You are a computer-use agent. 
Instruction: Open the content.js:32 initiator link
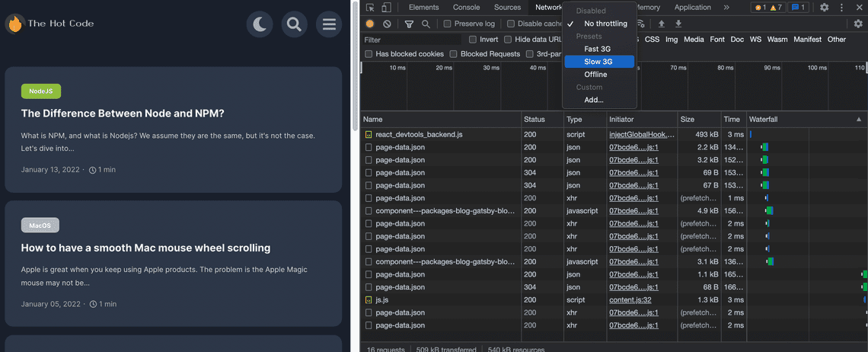click(x=630, y=300)
